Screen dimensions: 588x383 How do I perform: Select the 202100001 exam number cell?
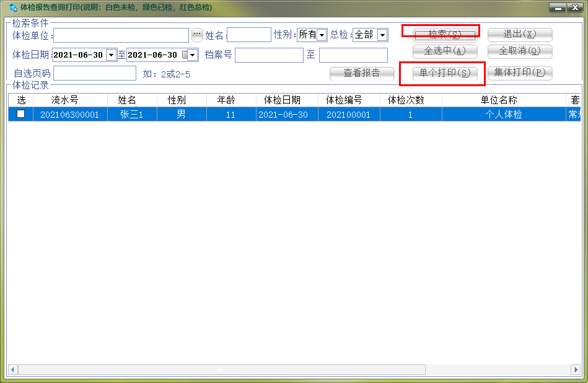pos(349,115)
